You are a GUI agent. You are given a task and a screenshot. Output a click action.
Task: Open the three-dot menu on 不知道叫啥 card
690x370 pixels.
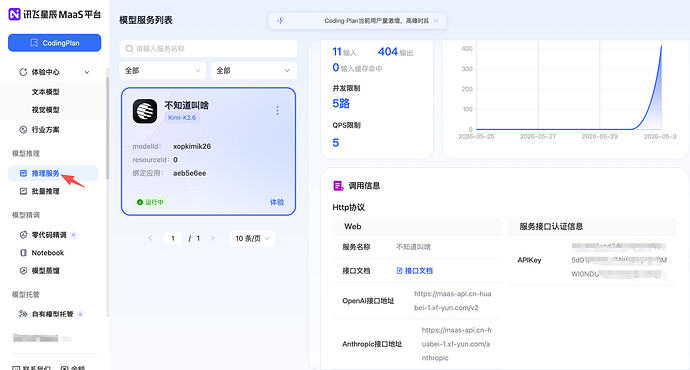tap(277, 110)
